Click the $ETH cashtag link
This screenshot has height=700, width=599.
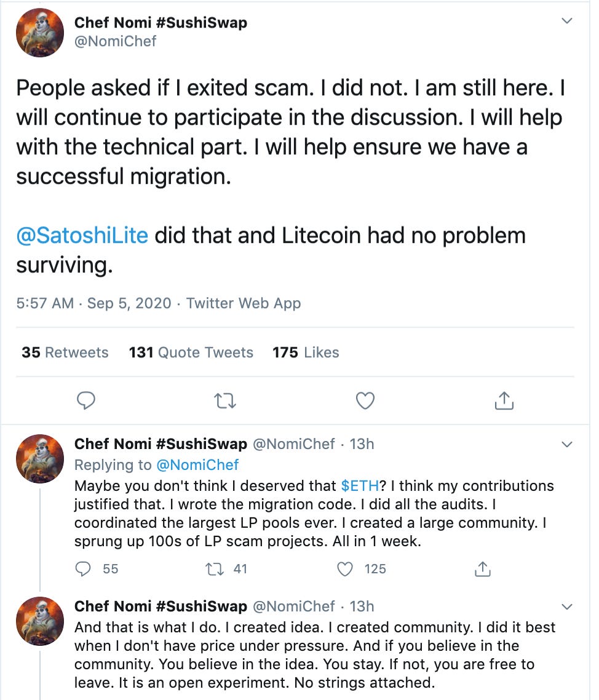pos(360,486)
